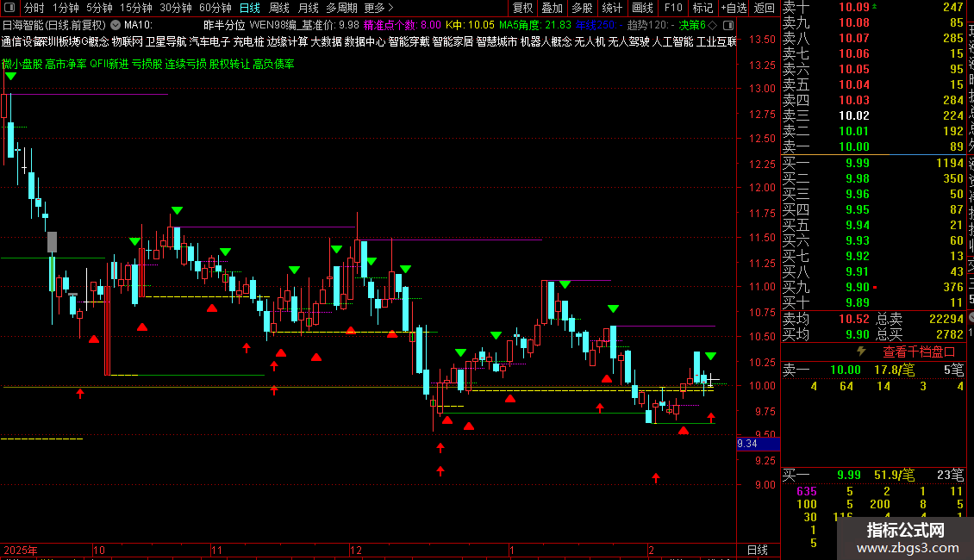Click the diamond icon after 决策6
Screen dimensions: 974x560
point(713,26)
